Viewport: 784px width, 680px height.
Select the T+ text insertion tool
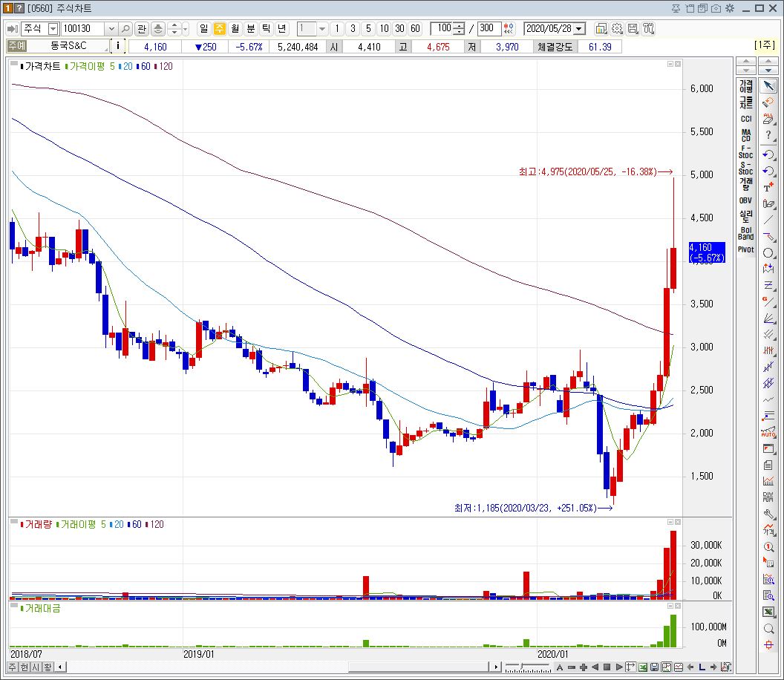click(x=768, y=188)
